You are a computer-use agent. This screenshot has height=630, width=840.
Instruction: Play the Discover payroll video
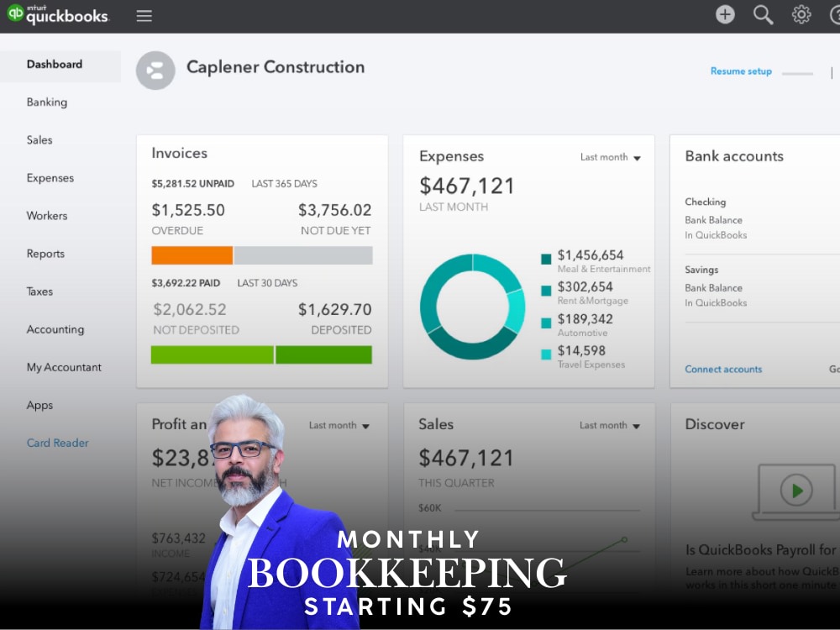tap(796, 490)
